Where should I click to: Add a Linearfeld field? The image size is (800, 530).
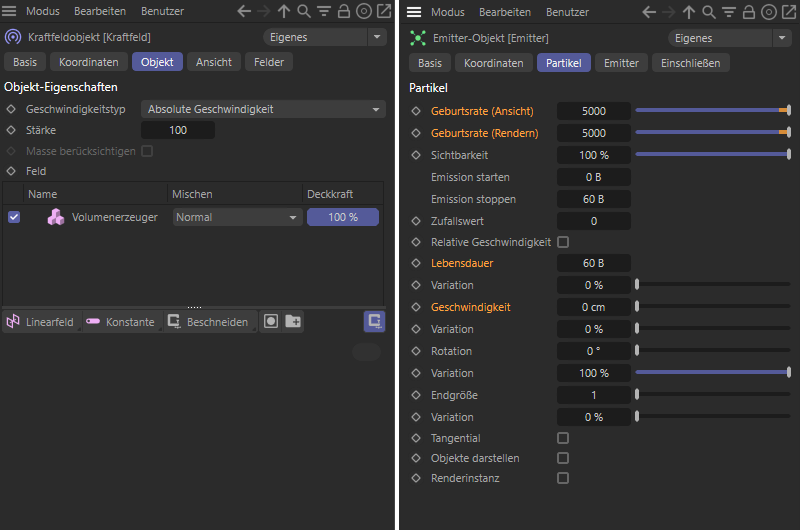tap(41, 322)
